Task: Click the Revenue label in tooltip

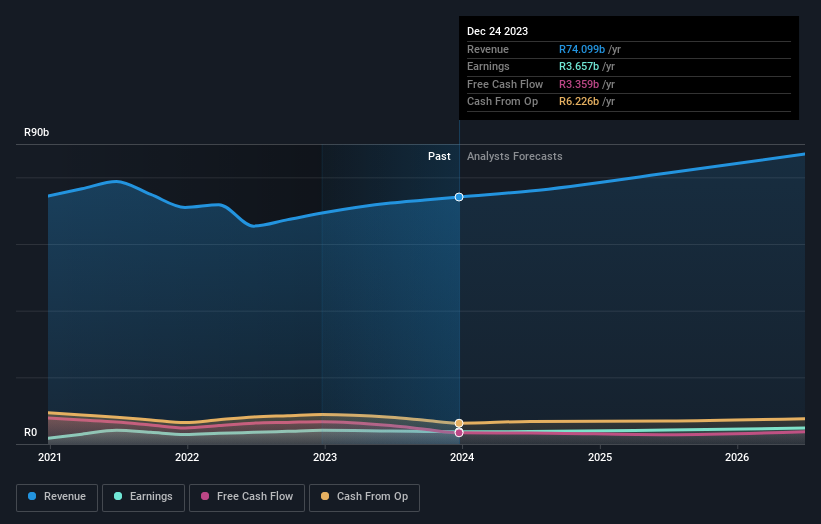Action: pos(487,49)
